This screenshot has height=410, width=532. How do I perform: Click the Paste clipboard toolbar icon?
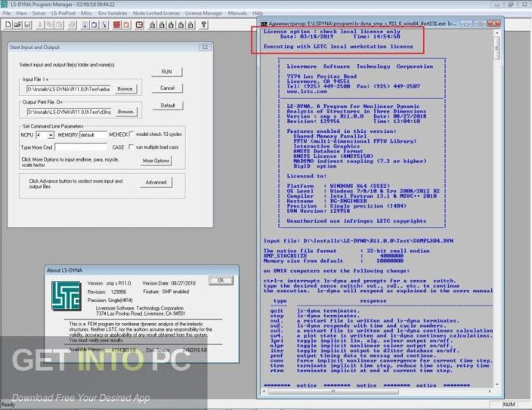[x=59, y=24]
